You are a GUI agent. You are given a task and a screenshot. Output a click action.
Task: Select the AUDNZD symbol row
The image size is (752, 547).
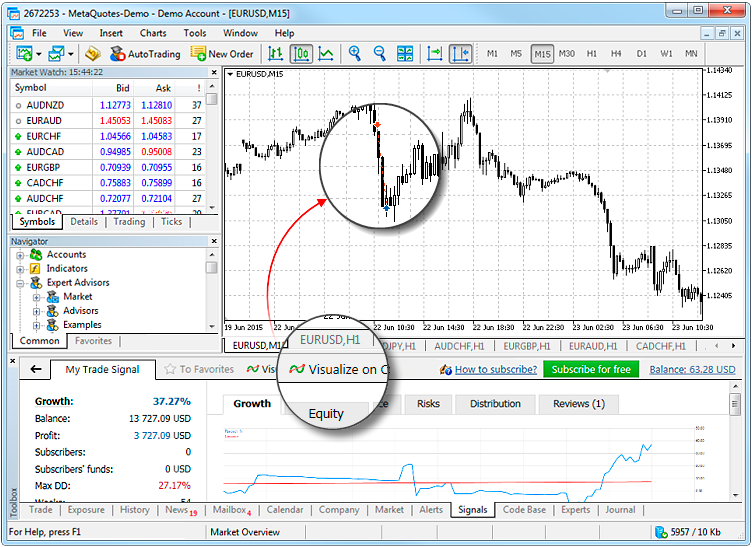coord(108,105)
